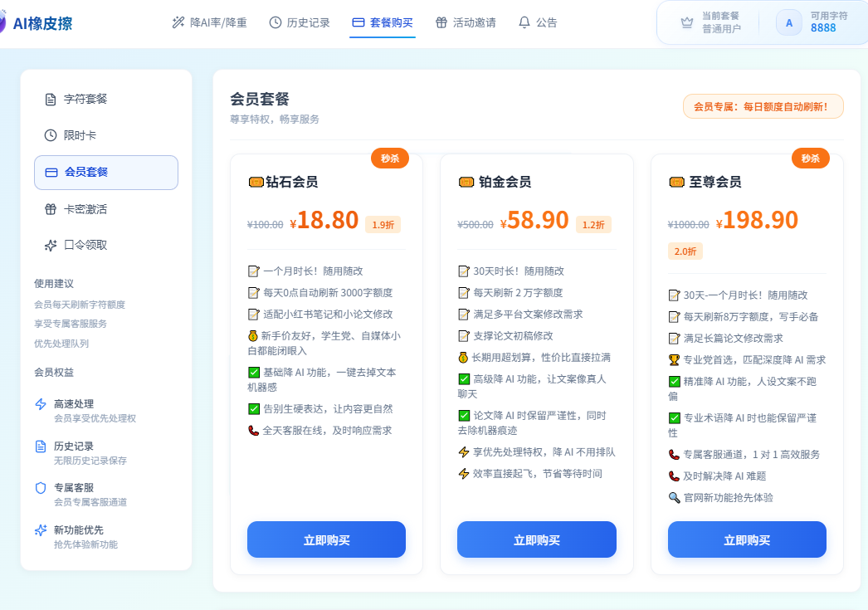Switch to the 套餐购买 tab
This screenshot has height=610, width=868.
click(x=383, y=22)
